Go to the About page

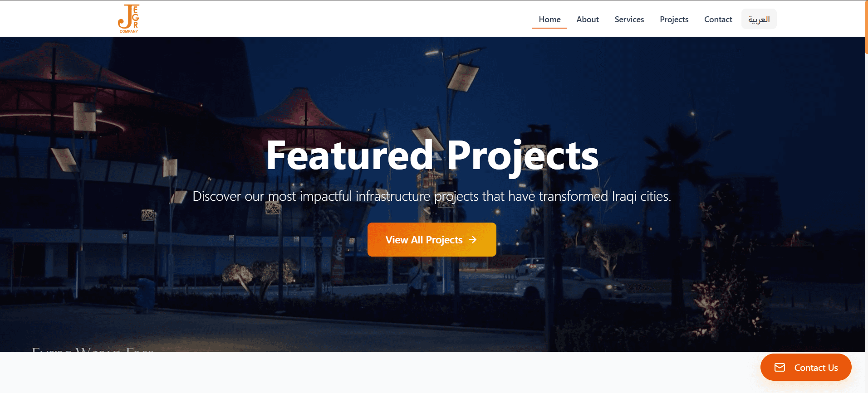(x=588, y=19)
